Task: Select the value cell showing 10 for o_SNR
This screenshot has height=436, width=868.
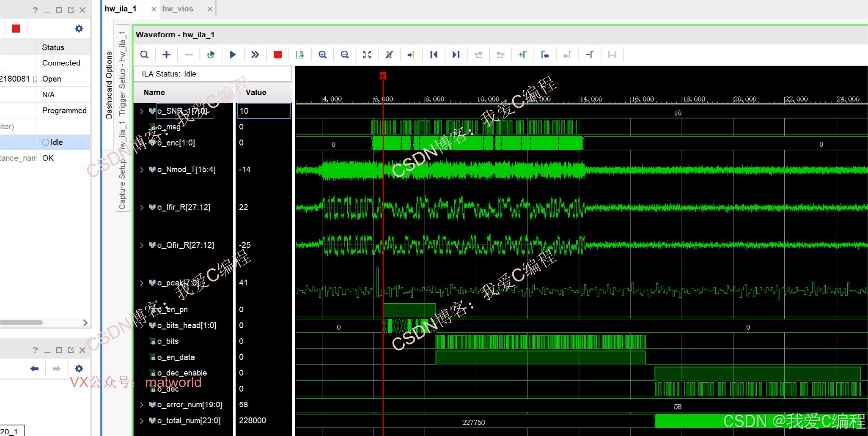Action: click(x=264, y=111)
